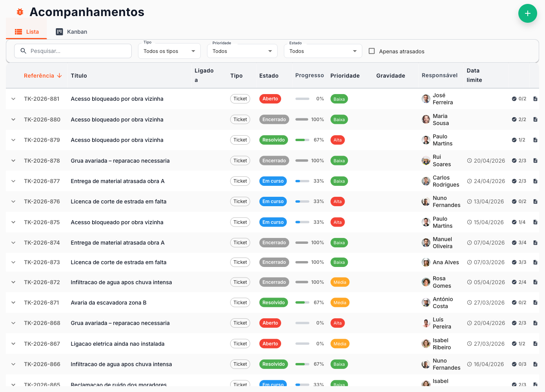Expand row TK-2026-879
The image size is (545, 392).
tap(13, 140)
